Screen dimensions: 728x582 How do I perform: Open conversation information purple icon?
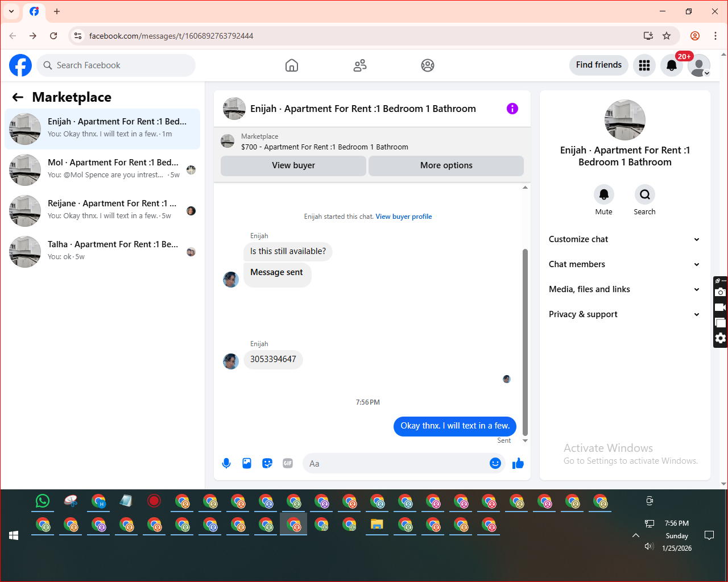tap(512, 109)
